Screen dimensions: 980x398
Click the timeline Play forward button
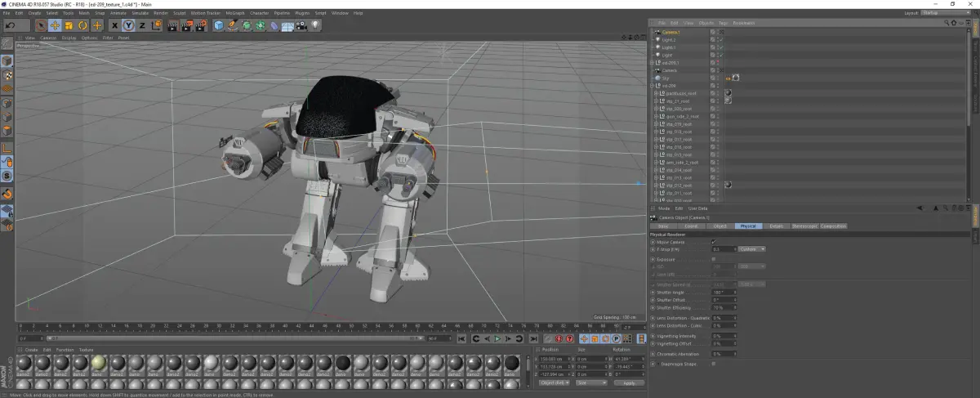click(x=497, y=338)
